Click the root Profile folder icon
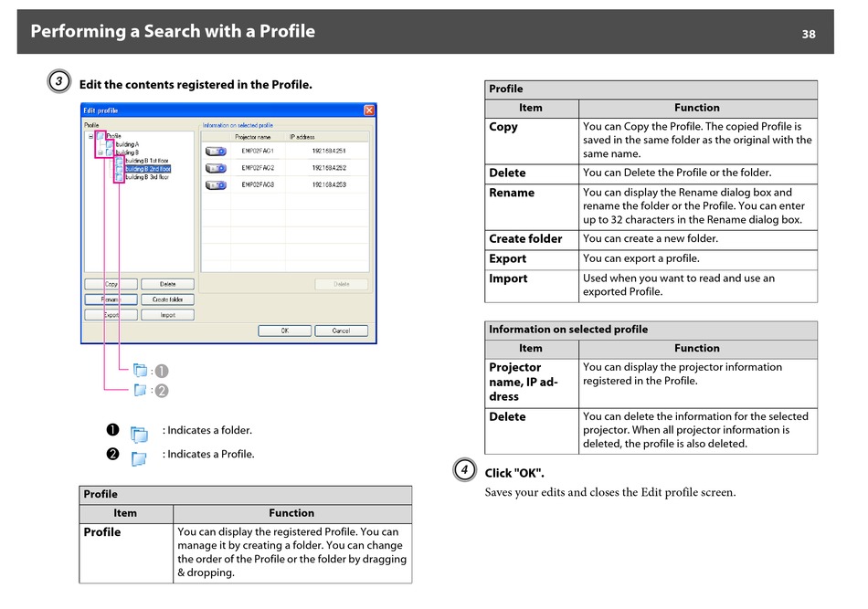The width and height of the screenshot is (868, 609). pyautogui.click(x=101, y=136)
